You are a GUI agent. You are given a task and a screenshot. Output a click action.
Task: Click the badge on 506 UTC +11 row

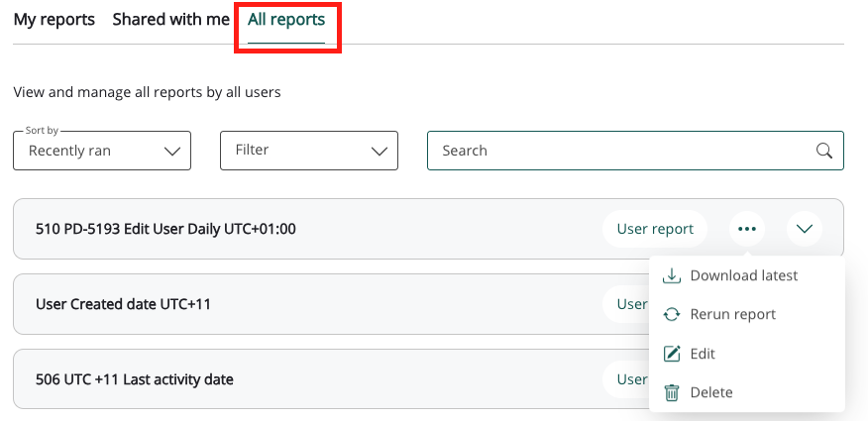pyautogui.click(x=626, y=379)
